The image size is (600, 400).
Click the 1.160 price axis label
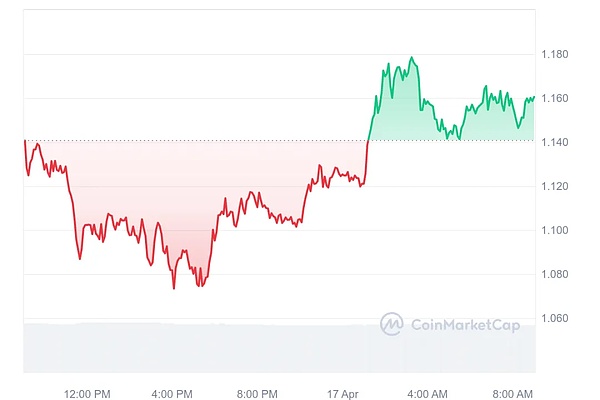[x=557, y=98]
